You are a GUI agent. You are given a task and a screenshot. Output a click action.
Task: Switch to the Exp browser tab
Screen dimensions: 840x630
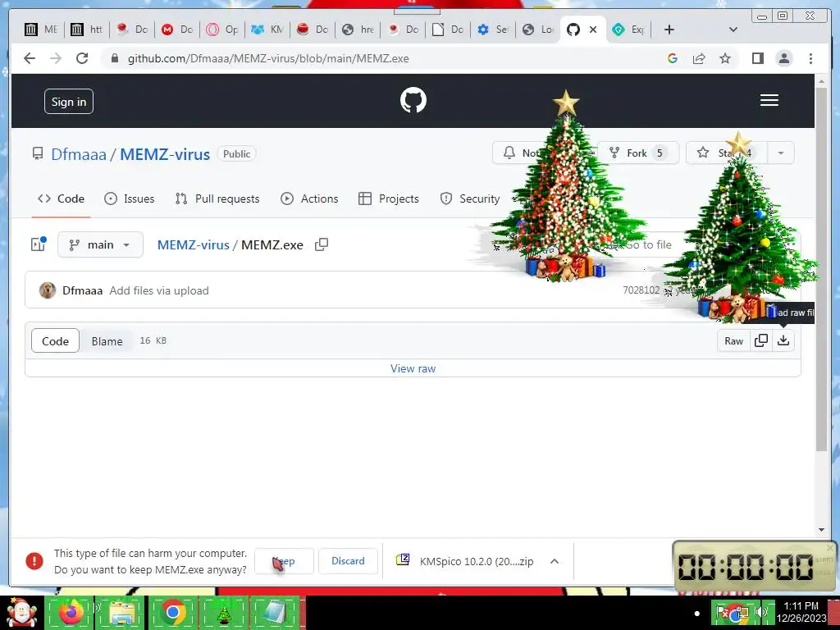pos(629,30)
